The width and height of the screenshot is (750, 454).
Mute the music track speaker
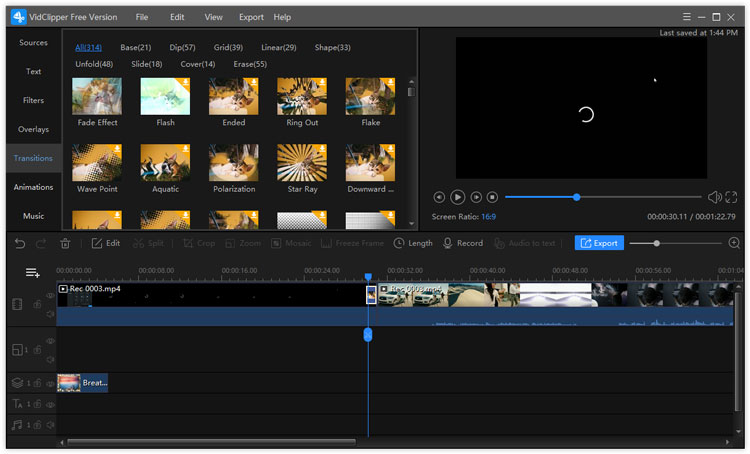click(x=50, y=425)
